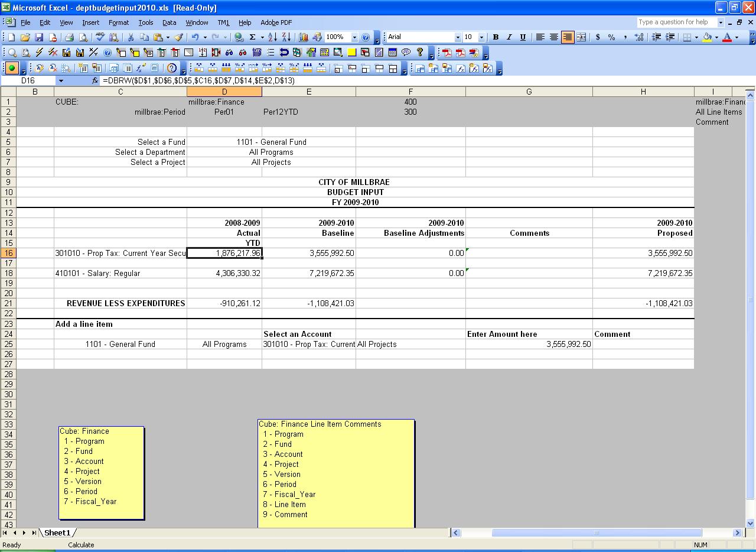The image size is (756, 552).
Task: Open the Format menu
Action: click(x=118, y=22)
